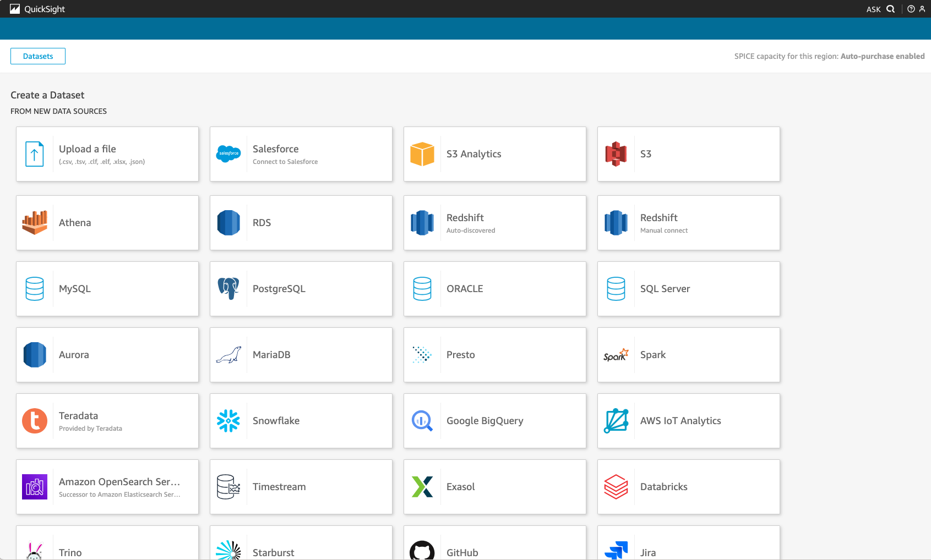
Task: Open the help question mark icon
Action: pyautogui.click(x=911, y=9)
